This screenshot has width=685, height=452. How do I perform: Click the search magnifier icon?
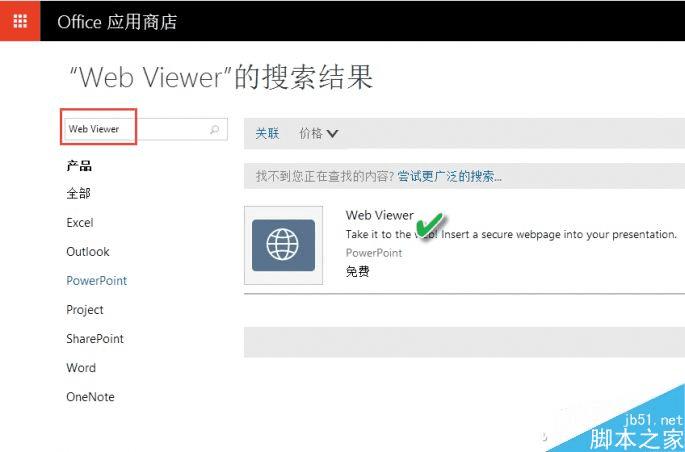(214, 129)
